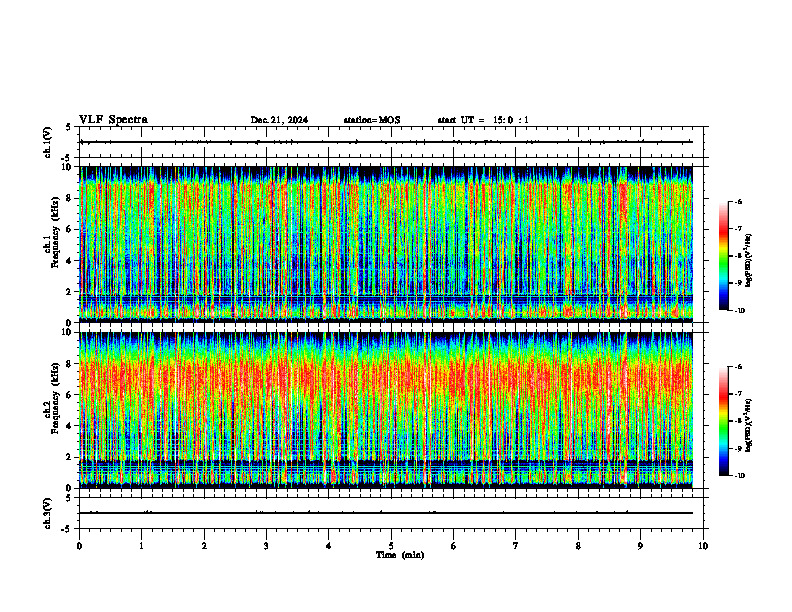
Task: Click the "-7" label on ch.1 colorbar
Action: 738,229
